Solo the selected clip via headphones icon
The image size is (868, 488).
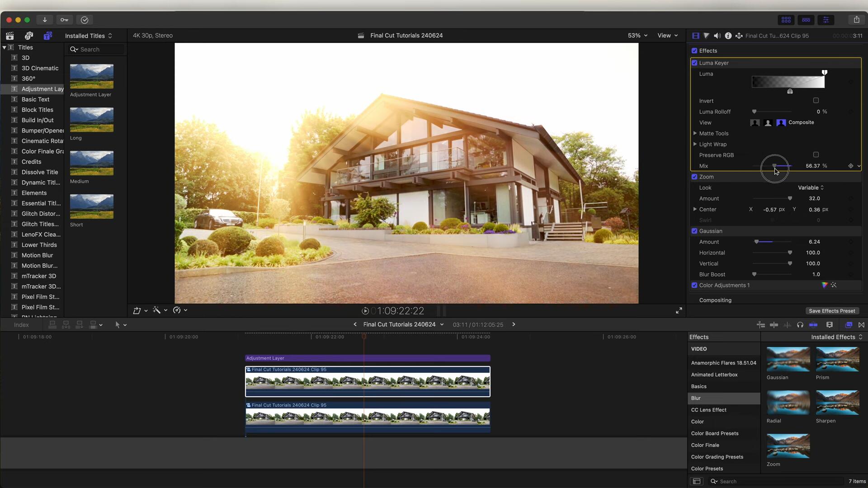[800, 325]
